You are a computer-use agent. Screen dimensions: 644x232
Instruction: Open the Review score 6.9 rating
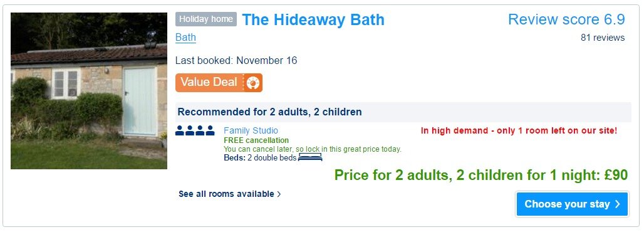coord(566,19)
